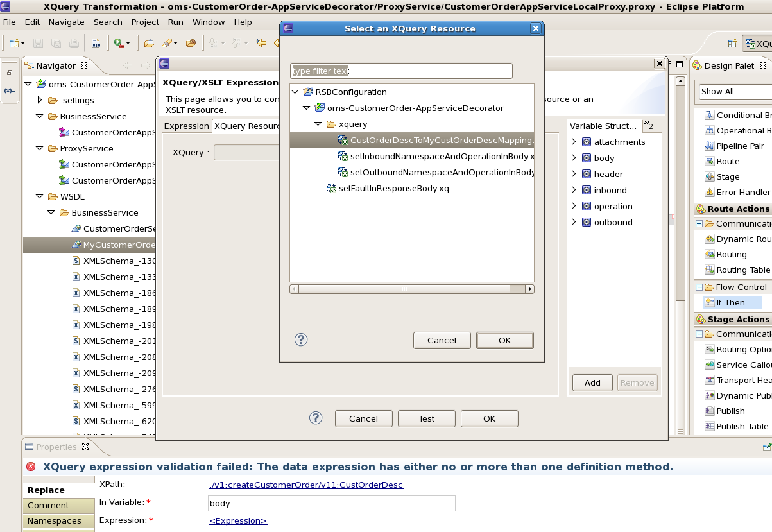Click the Save All toolbar icon

pos(56,43)
